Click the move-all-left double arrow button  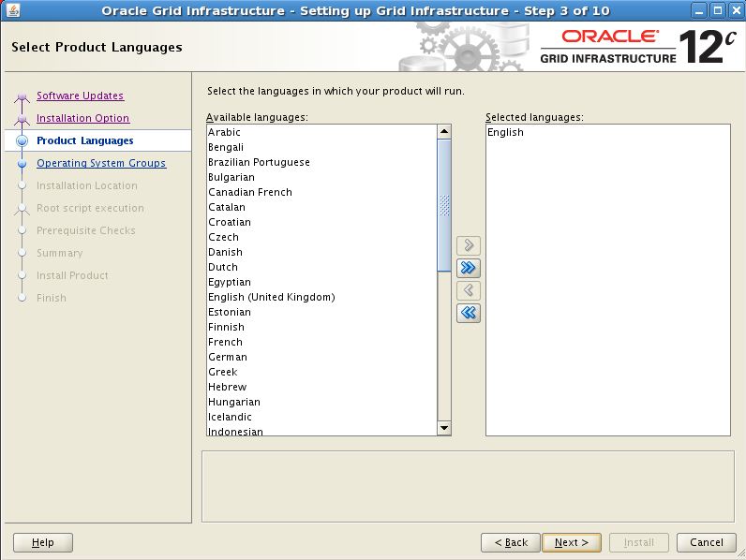[469, 313]
